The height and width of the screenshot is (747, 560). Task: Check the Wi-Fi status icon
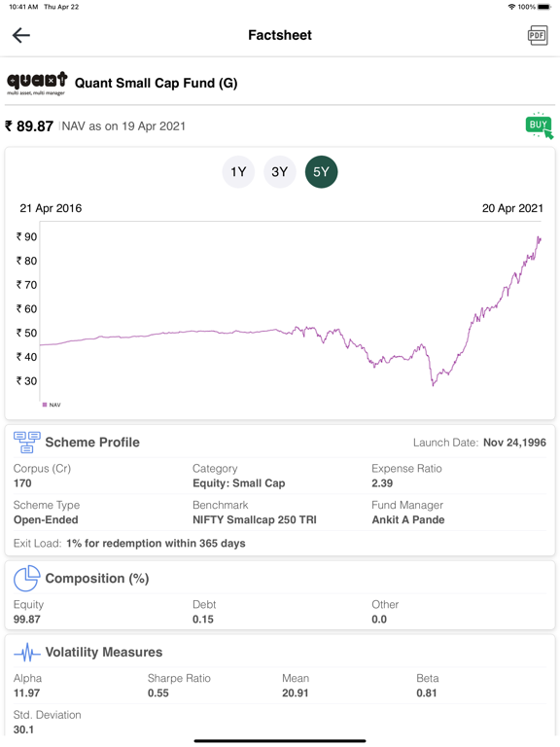pyautogui.click(x=512, y=7)
